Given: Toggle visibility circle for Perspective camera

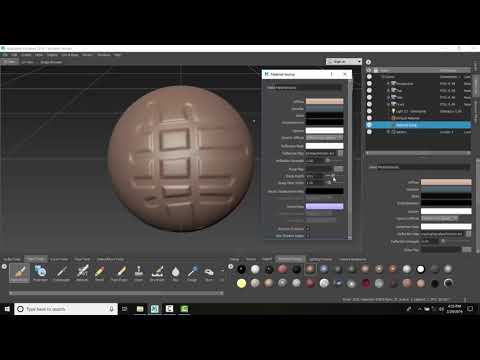Looking at the screenshot, I should [369, 83].
